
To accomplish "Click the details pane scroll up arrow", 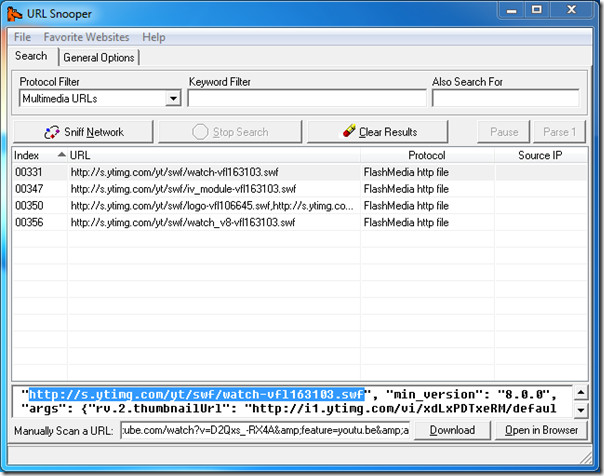I will tap(581, 393).
